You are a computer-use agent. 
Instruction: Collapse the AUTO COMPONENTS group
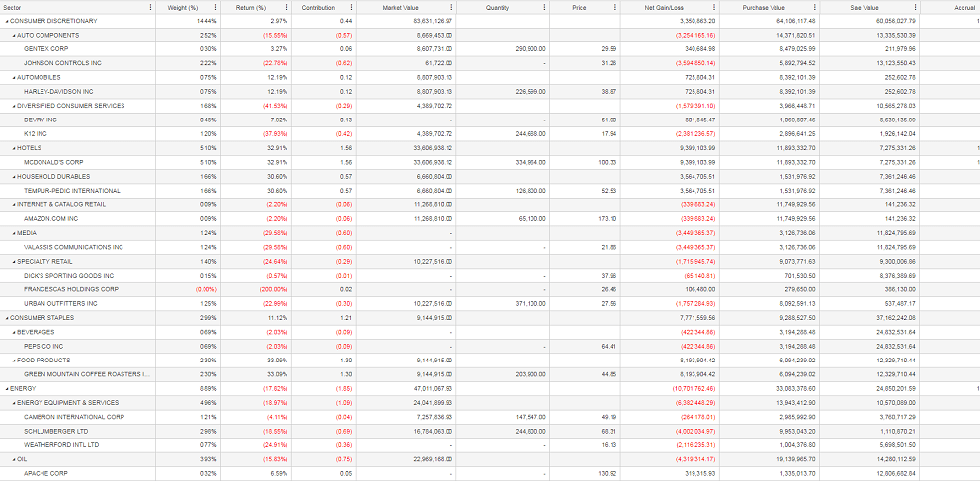14,36
